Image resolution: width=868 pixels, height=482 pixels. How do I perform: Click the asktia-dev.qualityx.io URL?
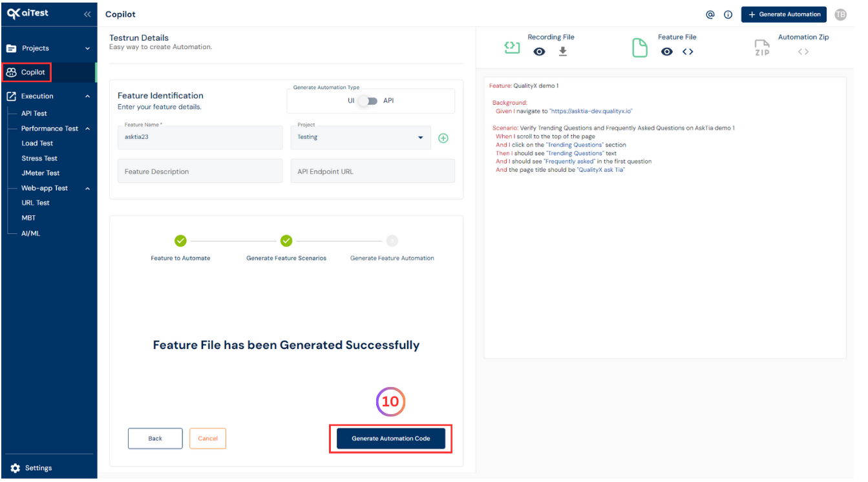point(591,111)
